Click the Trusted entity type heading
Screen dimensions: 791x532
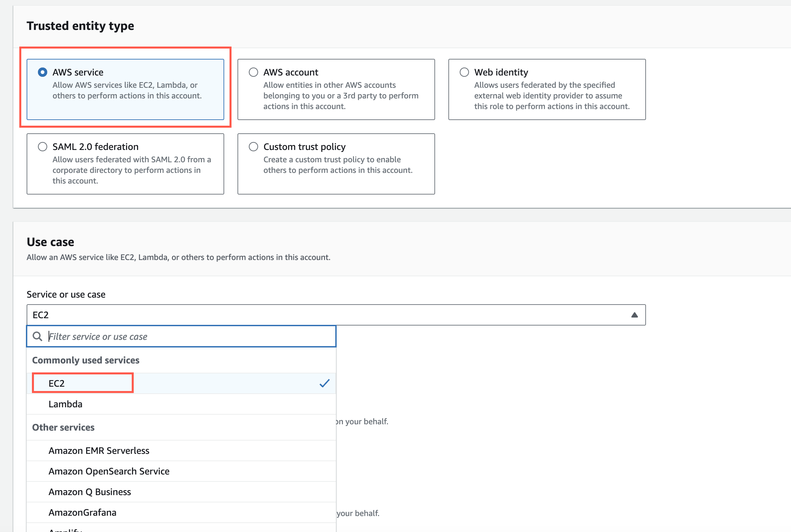(80, 26)
